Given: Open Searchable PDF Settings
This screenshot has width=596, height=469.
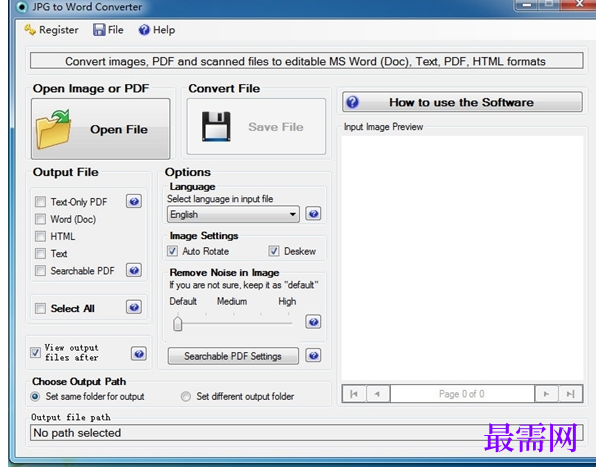Looking at the screenshot, I should [233, 356].
